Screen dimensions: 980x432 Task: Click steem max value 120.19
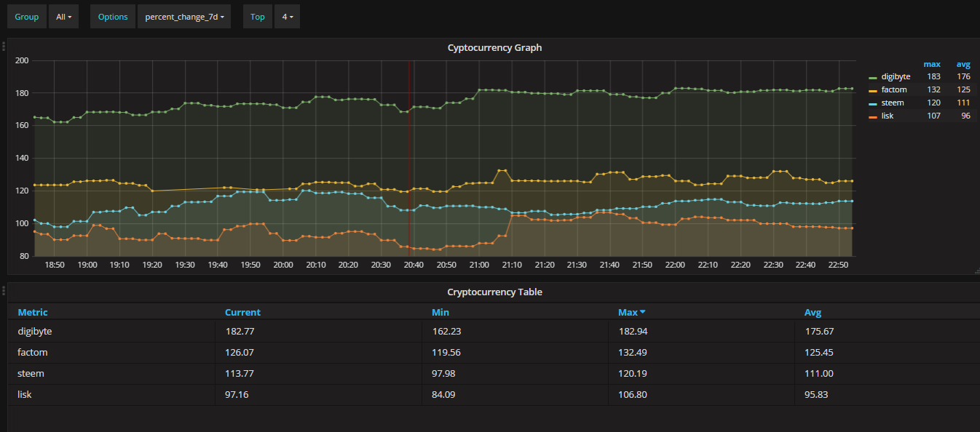(x=633, y=373)
